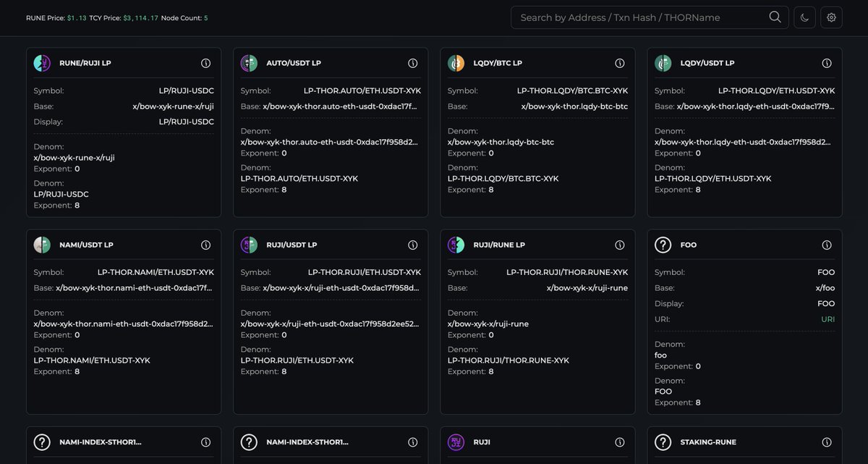Click the TCY price value $3,114.17

pyautogui.click(x=140, y=18)
